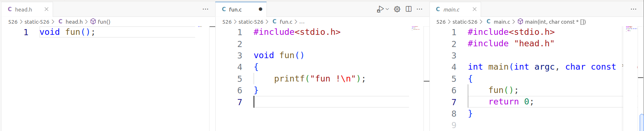
Task: Click C file icon on fun.c tab
Action: coord(224,9)
